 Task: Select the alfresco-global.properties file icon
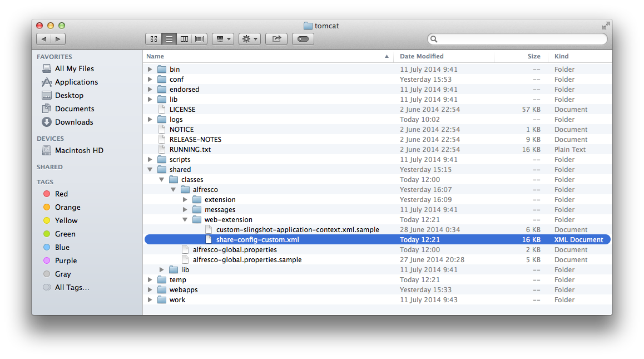tap(185, 249)
